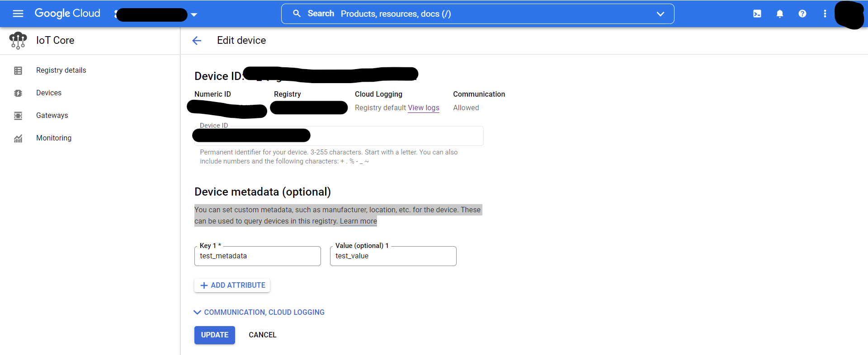Click the Devices chip icon
The height and width of the screenshot is (355, 868).
coord(18,93)
